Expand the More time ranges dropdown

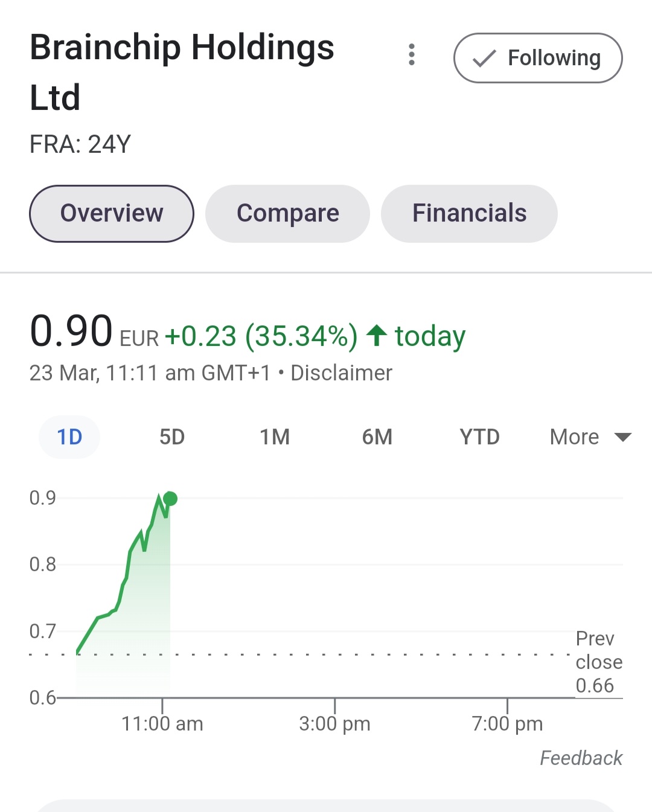[x=575, y=437]
